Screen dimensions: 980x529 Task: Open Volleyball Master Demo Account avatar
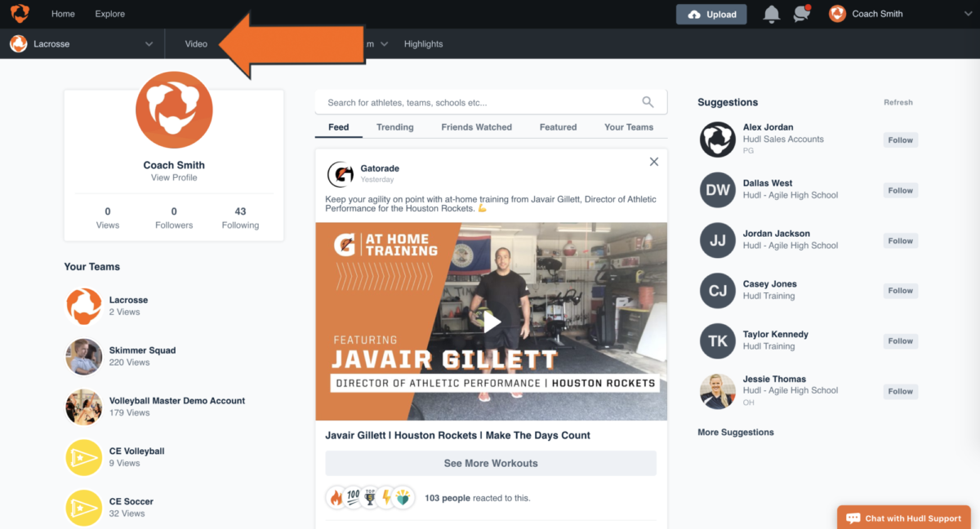point(83,407)
